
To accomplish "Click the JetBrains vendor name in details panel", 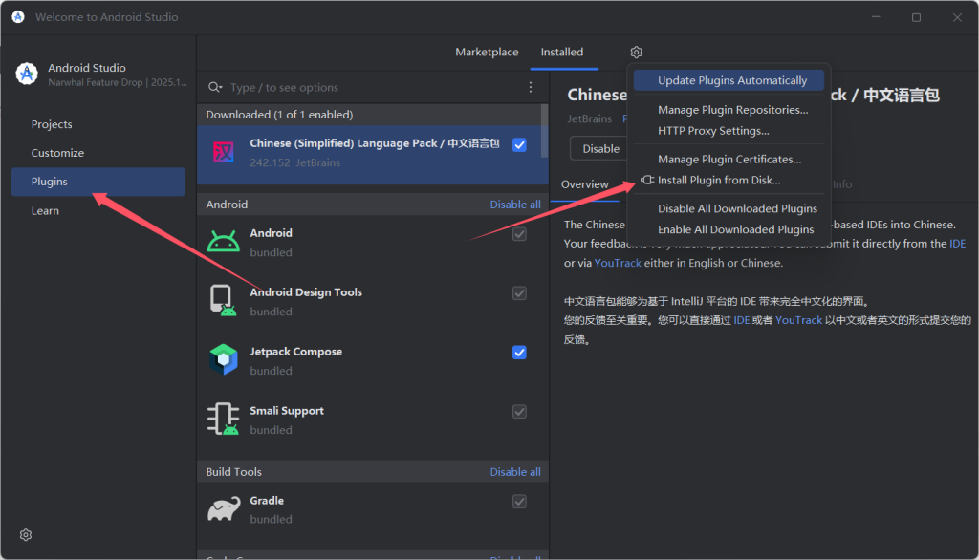I will 589,118.
